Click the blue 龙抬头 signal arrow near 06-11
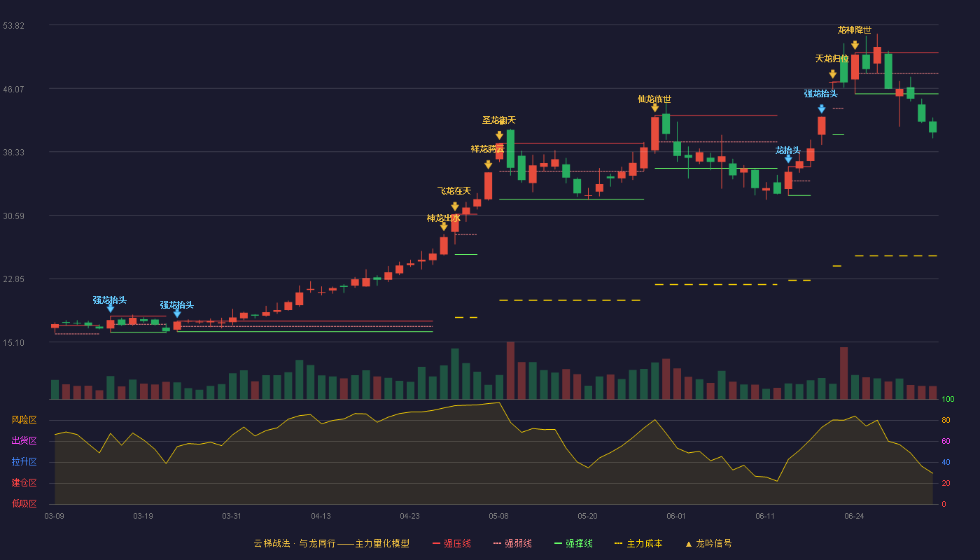 [x=788, y=159]
